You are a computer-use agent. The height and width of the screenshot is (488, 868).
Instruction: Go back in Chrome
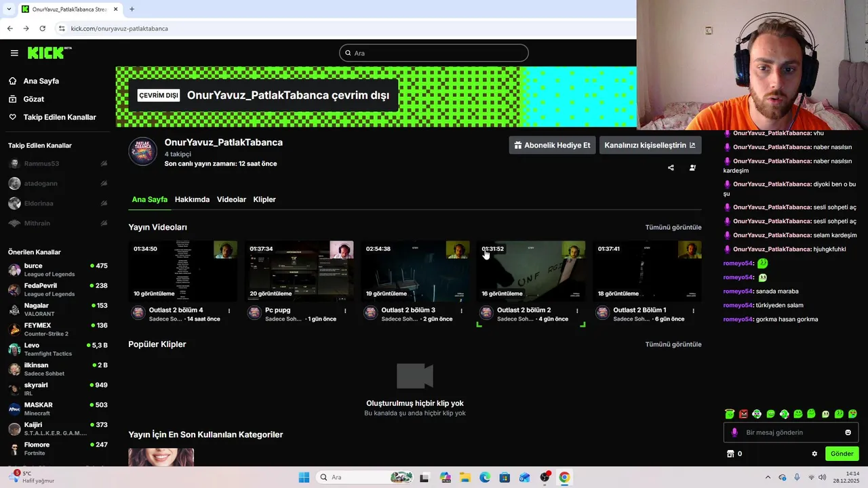[x=9, y=28]
